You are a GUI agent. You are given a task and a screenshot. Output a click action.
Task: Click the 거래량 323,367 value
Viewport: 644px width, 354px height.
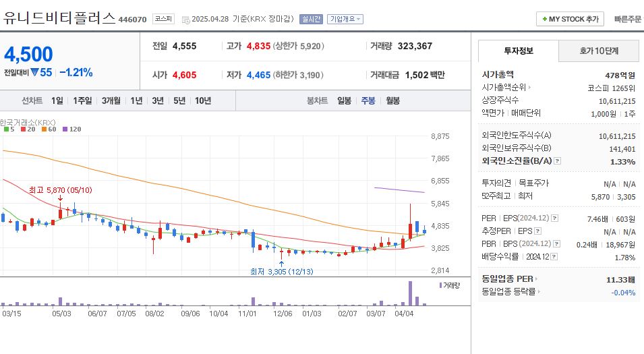pos(415,46)
